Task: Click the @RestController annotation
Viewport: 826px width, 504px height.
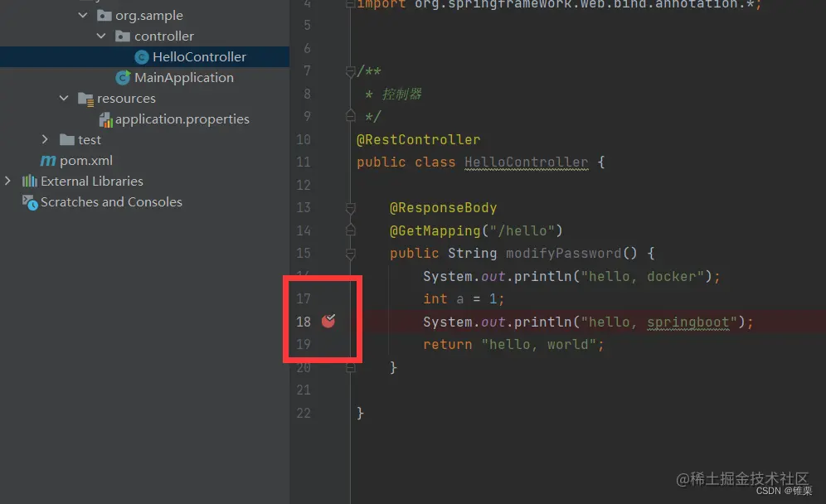Action: pyautogui.click(x=418, y=139)
